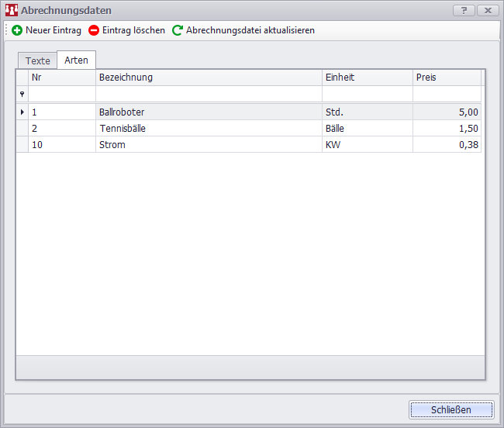This screenshot has height=428, width=504.
Task: Click the application icon in title bar
Action: coord(11,11)
